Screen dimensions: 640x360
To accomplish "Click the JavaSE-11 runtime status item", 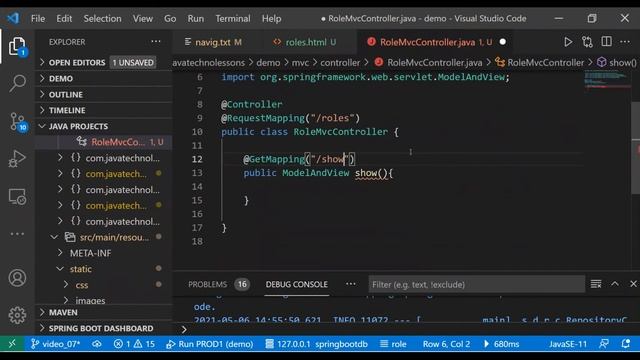I will pyautogui.click(x=568, y=344).
